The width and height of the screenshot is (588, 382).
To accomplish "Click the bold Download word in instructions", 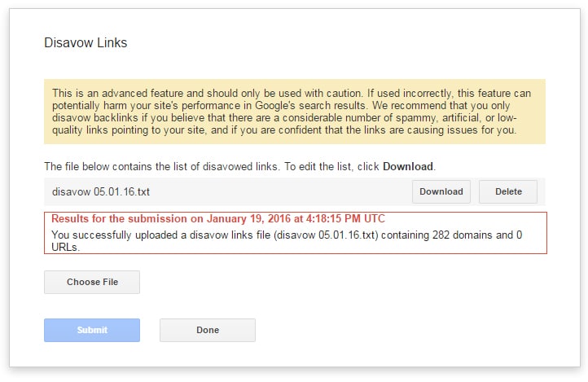I will (408, 166).
